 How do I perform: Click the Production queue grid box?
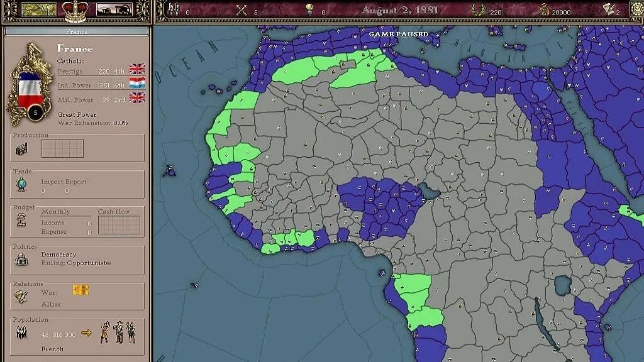62,148
